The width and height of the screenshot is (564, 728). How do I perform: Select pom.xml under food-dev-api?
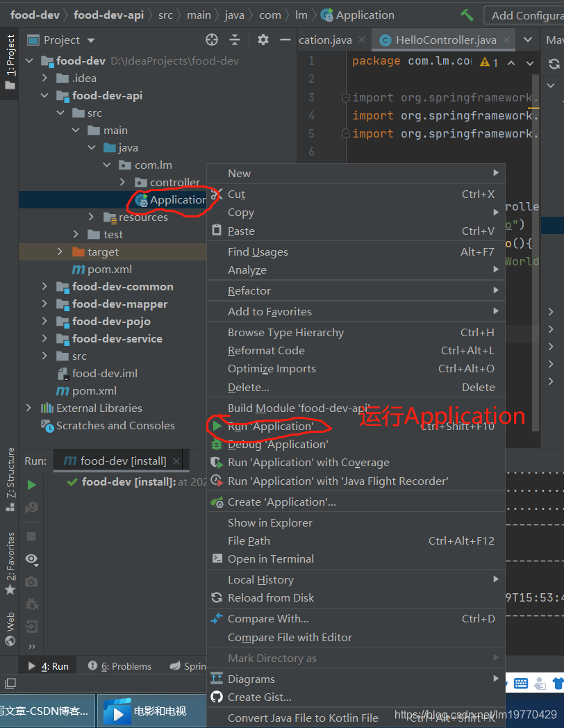click(x=102, y=270)
